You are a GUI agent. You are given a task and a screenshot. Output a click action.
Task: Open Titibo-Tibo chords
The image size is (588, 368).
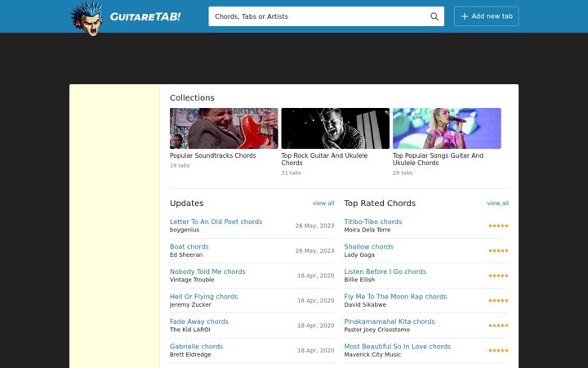372,222
